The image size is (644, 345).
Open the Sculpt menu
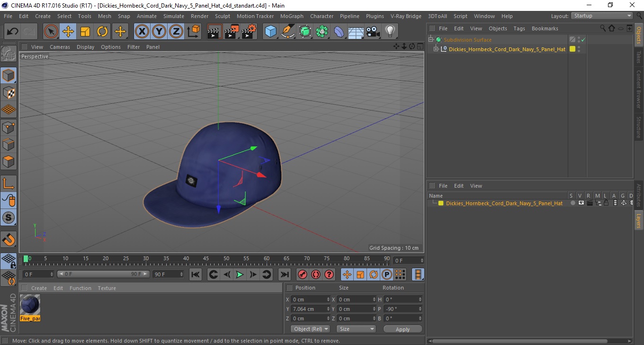[222, 16]
